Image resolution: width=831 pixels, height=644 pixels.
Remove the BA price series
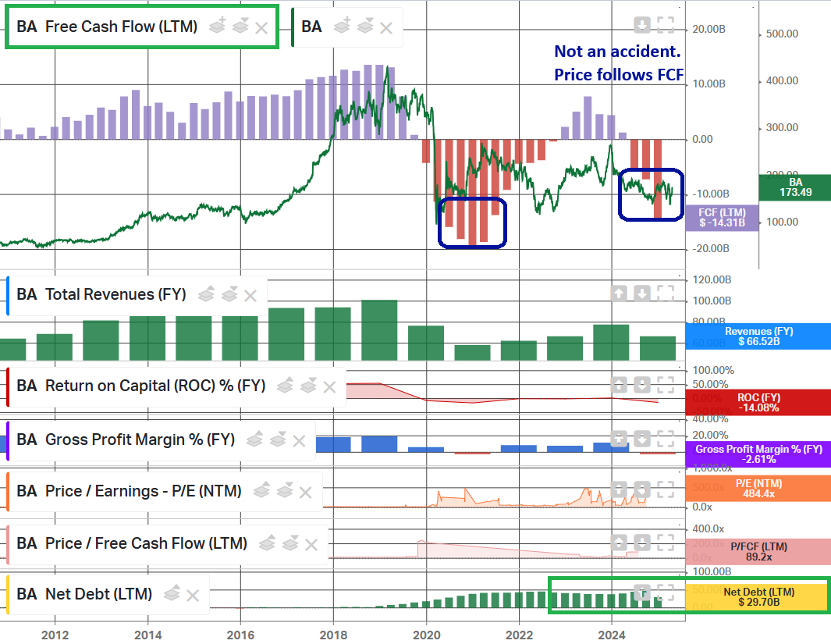point(386,28)
